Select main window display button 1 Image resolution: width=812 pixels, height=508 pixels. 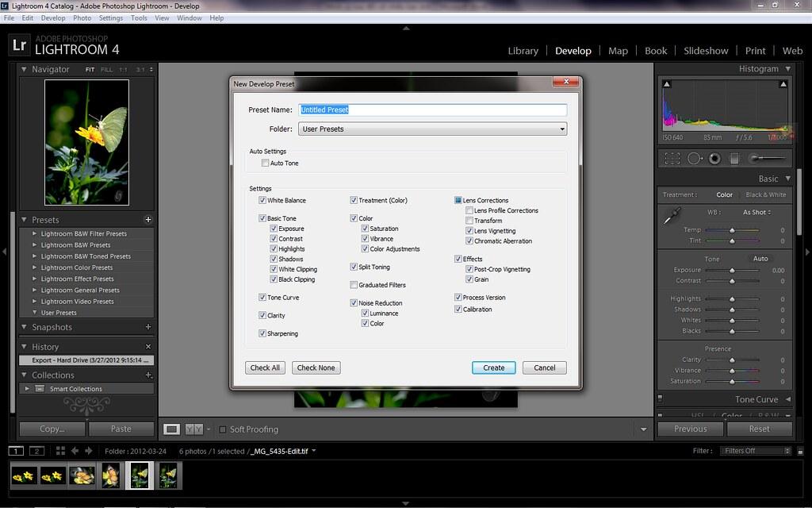coord(16,451)
